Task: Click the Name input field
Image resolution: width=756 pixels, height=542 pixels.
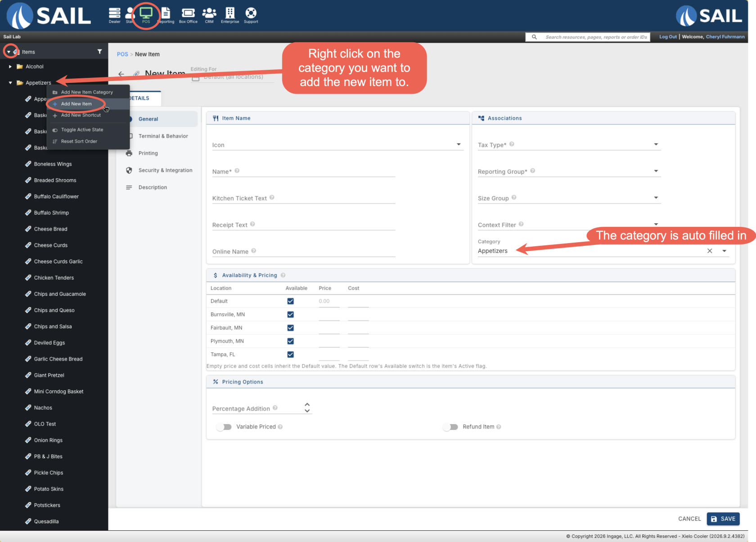Action: coord(304,172)
